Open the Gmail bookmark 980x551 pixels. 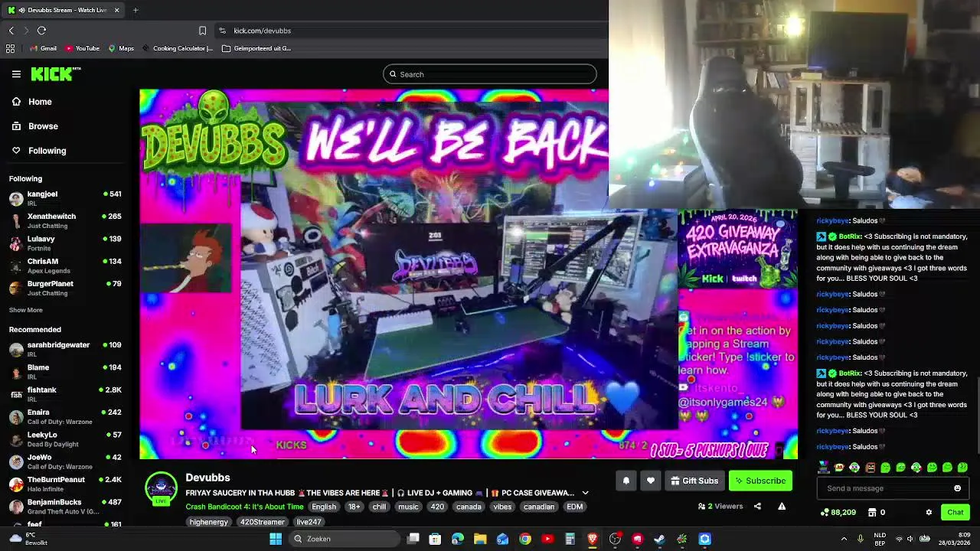click(43, 48)
